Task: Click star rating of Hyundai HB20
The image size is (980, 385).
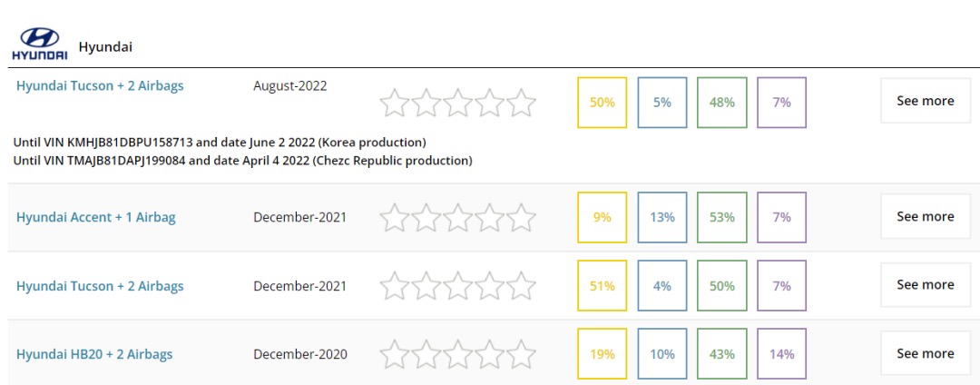Action: tap(457, 355)
